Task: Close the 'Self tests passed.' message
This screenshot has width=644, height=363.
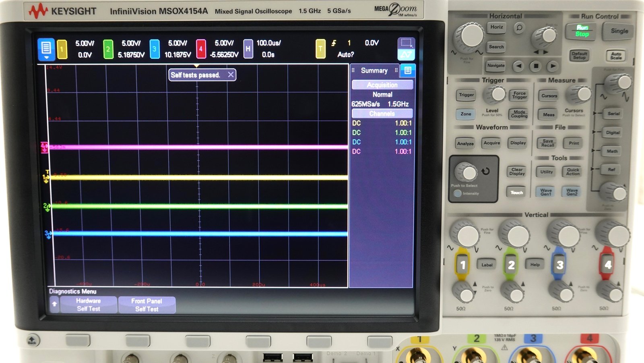Action: (231, 75)
